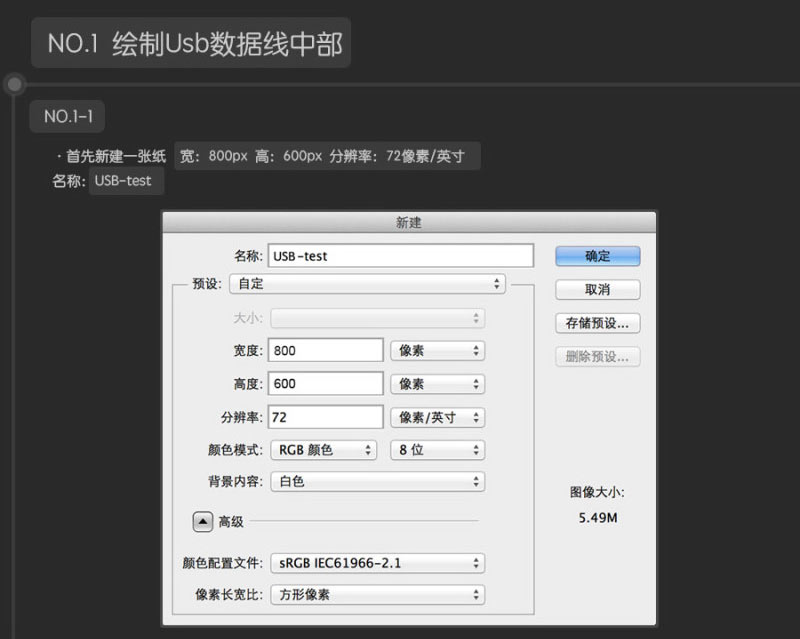Open the height unit dropdown showing 像素

[437, 383]
